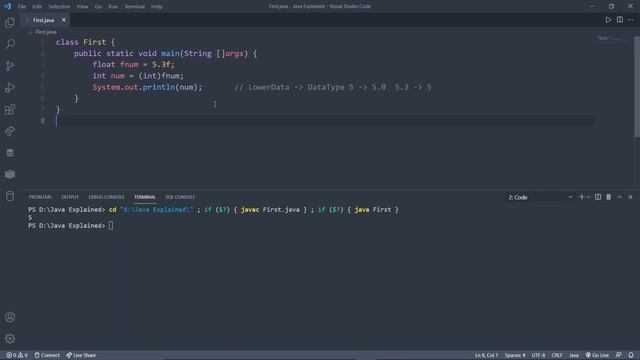This screenshot has width=640, height=360.
Task: Open the terminal selector dropdown '2: Code'
Action: 540,197
